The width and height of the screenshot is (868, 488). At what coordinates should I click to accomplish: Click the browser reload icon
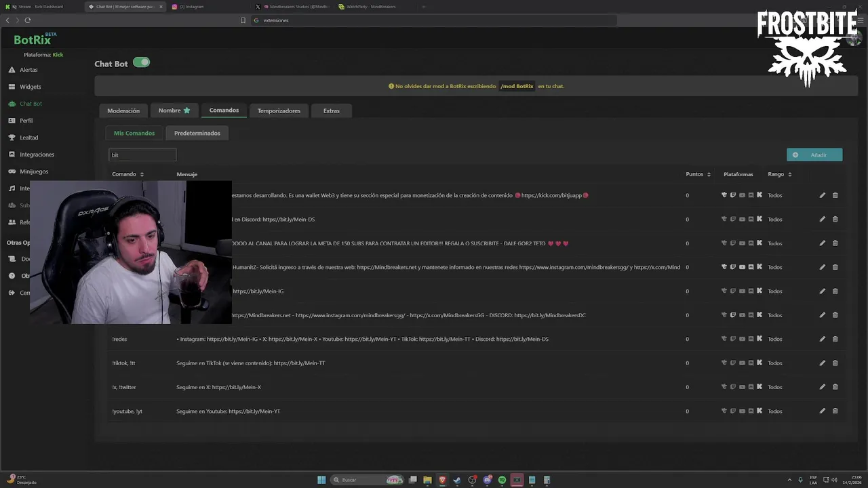(28, 20)
